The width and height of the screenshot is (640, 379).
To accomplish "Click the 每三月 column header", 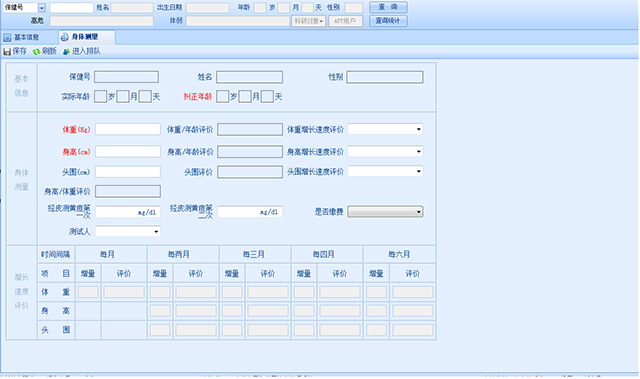I will 253,255.
